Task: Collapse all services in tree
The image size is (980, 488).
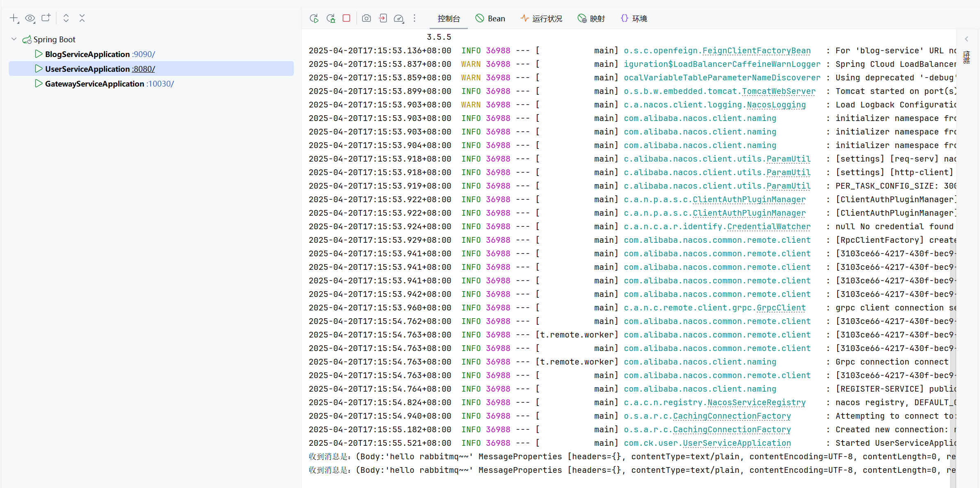Action: 82,18
